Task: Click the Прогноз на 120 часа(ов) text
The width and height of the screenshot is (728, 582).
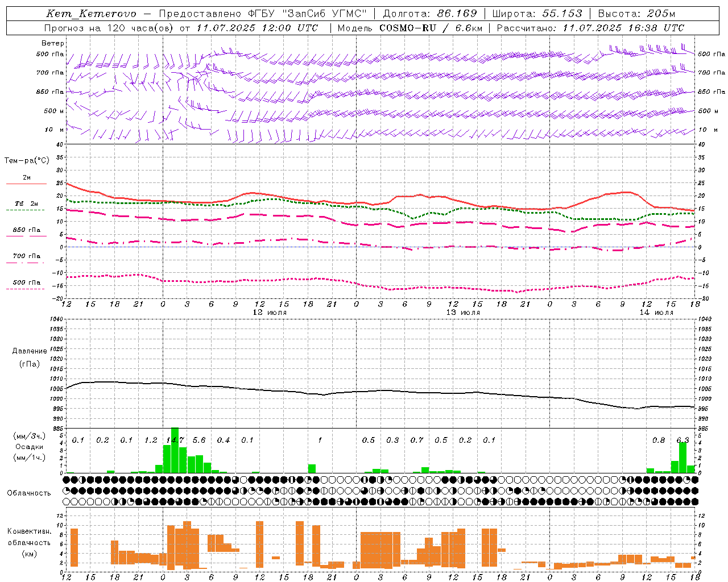Action: click(x=110, y=28)
